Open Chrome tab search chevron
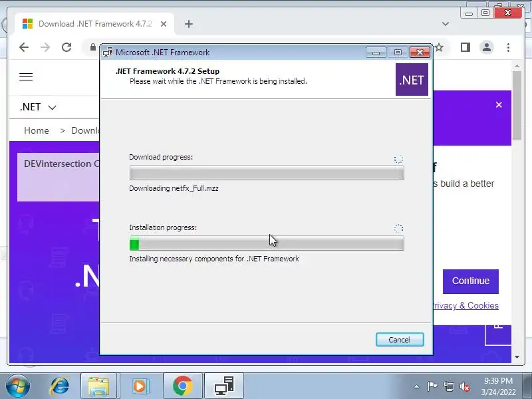The width and height of the screenshot is (532, 399). 446,24
